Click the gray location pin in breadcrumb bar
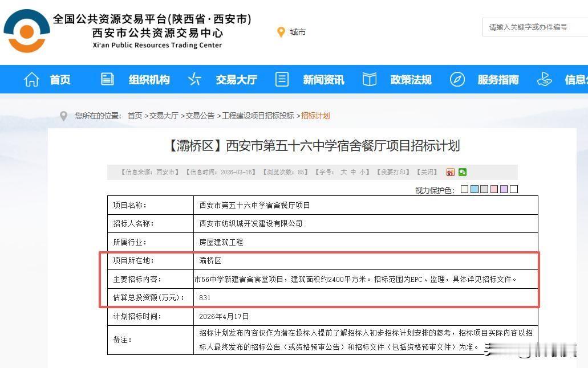The height and width of the screenshot is (368, 588). (64, 116)
